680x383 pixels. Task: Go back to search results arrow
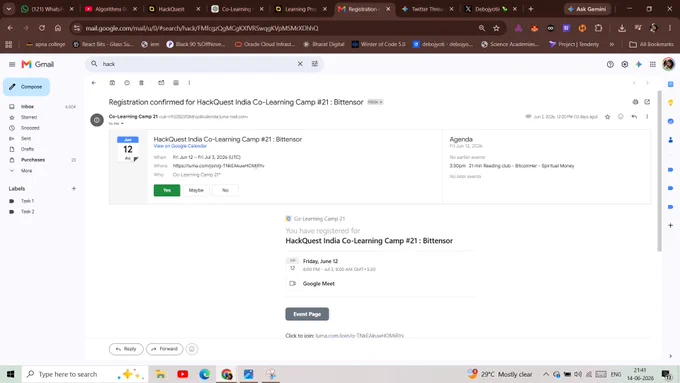[94, 83]
